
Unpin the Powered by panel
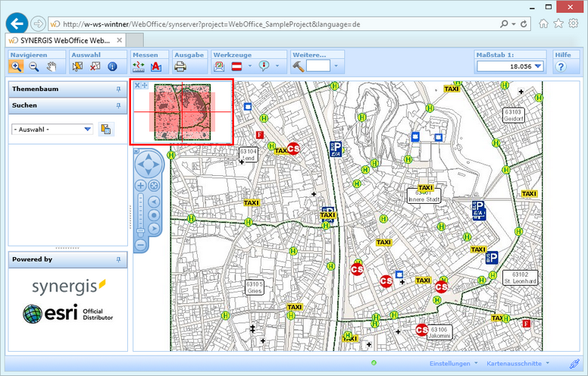pos(118,259)
